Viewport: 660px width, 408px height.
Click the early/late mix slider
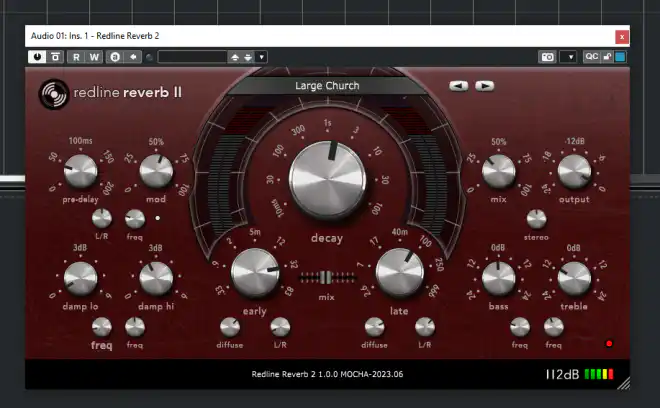tap(327, 277)
